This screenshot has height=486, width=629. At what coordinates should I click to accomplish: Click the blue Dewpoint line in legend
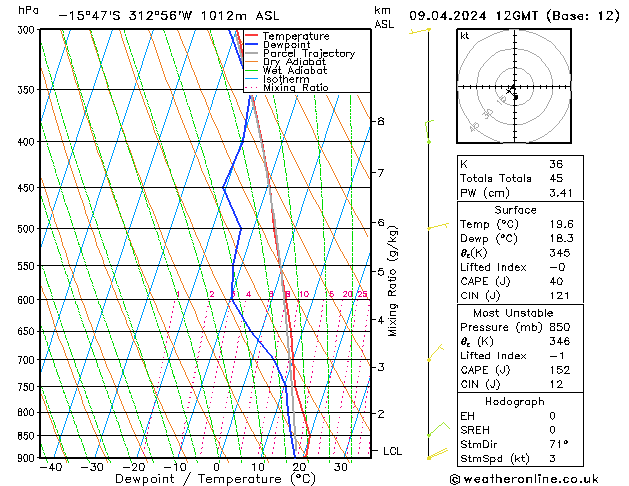[252, 44]
